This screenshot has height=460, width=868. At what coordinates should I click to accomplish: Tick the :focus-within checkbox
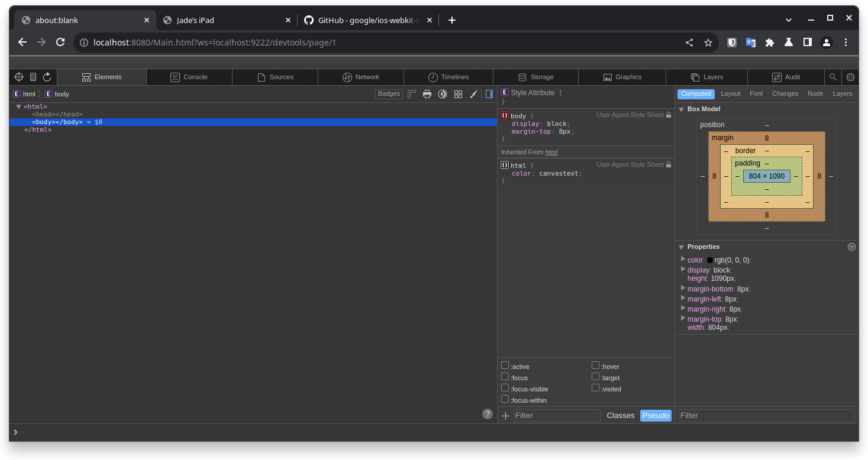pyautogui.click(x=505, y=399)
